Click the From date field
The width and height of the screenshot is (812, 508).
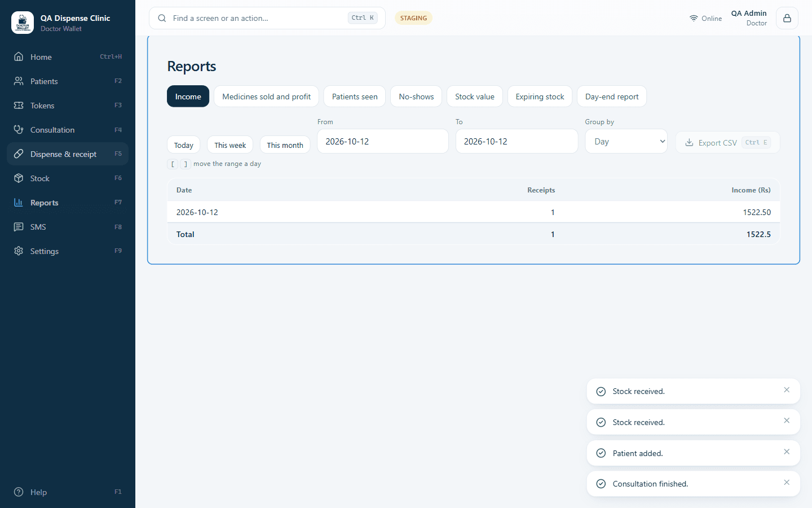(383, 142)
